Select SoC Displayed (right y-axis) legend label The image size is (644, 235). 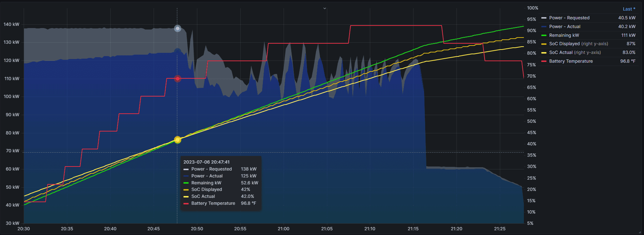(x=578, y=44)
